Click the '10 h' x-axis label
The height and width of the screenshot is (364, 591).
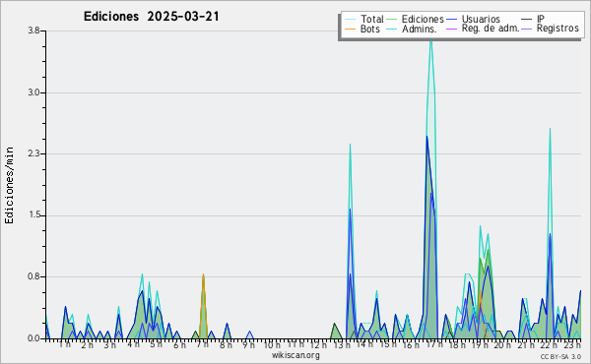pos(272,344)
